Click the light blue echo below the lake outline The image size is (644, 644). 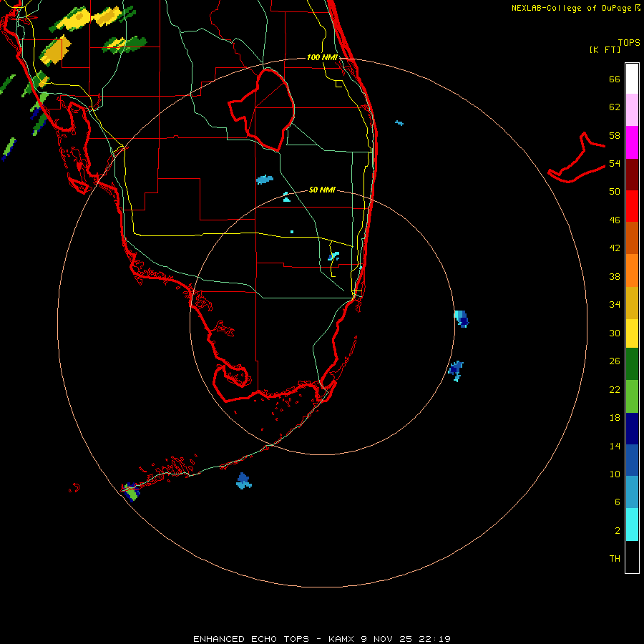265,180
